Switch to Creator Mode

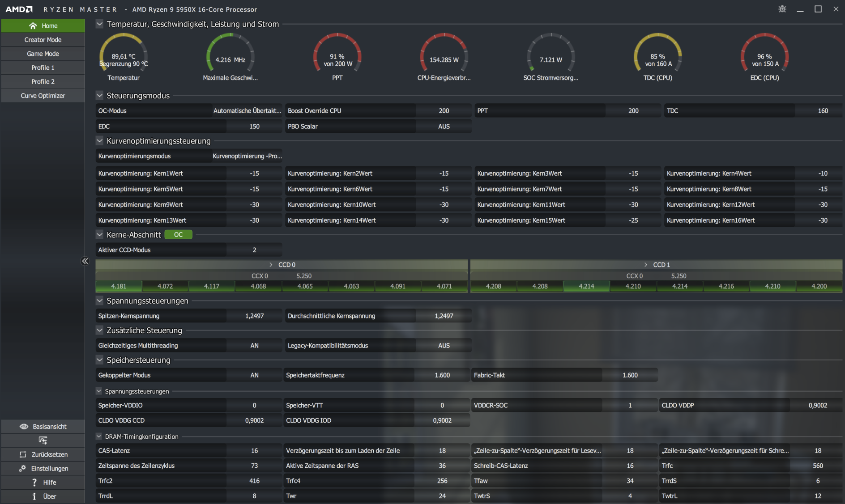[43, 40]
